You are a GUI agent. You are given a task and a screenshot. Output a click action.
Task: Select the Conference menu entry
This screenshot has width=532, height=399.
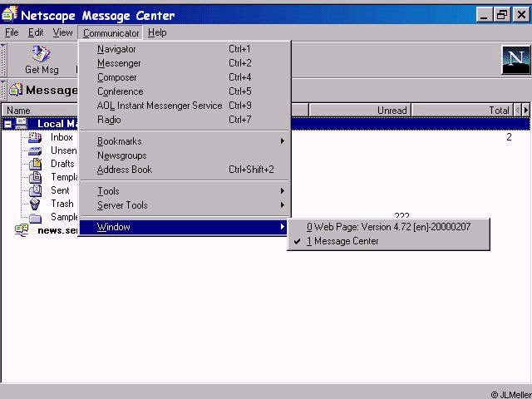pos(185,91)
